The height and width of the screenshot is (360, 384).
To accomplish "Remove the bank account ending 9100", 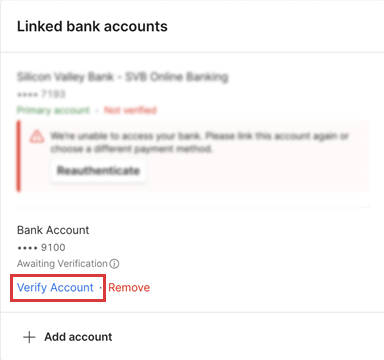I will (129, 287).
